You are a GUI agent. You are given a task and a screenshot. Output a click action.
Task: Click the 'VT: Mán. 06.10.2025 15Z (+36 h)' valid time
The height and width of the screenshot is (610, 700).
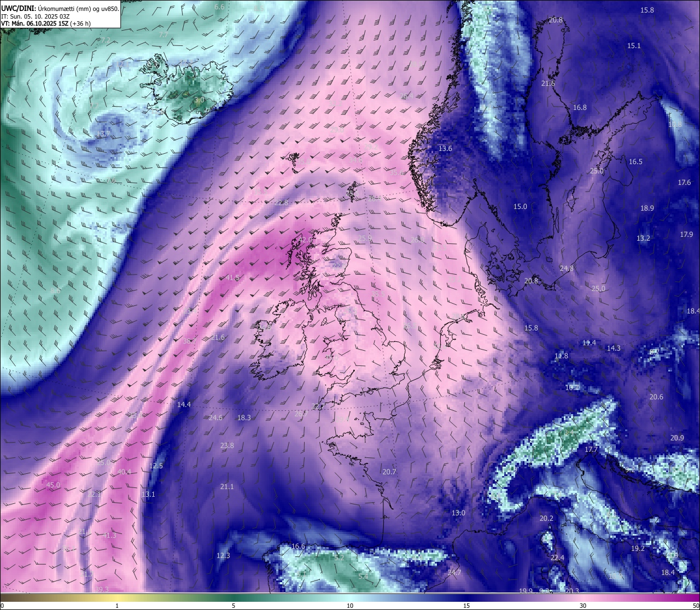(x=46, y=24)
